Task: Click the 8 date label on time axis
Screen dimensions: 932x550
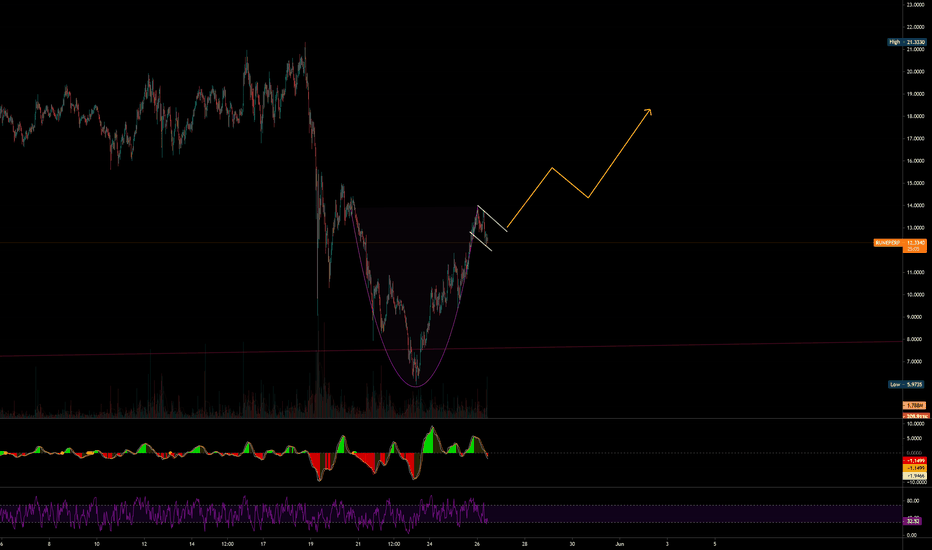Action: pyautogui.click(x=49, y=544)
